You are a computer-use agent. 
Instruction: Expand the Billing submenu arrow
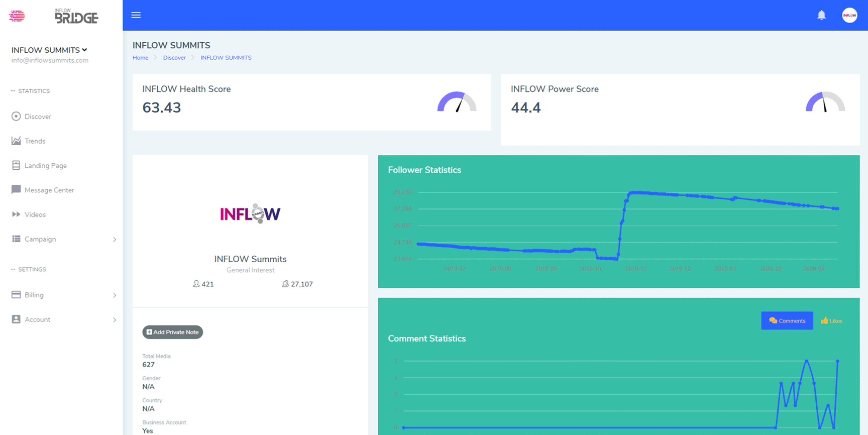pos(115,295)
